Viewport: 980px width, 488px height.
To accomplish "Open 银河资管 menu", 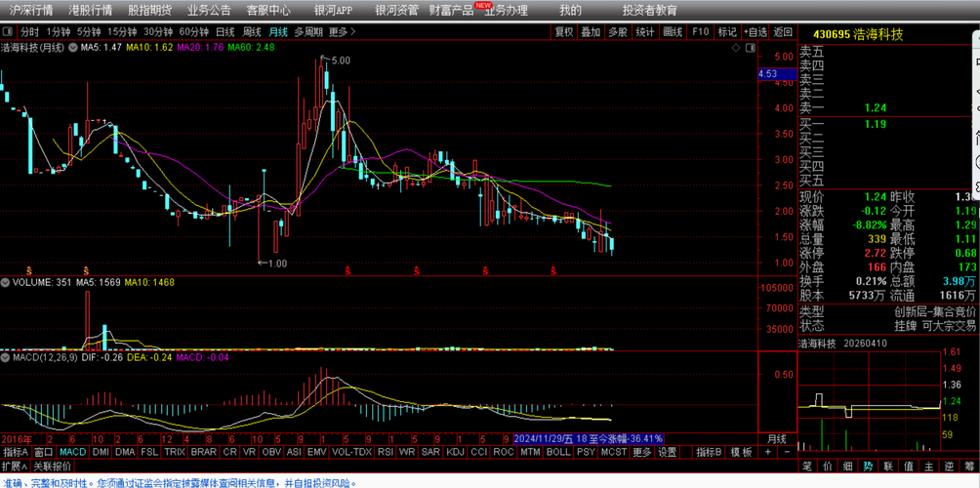I will 396,11.
